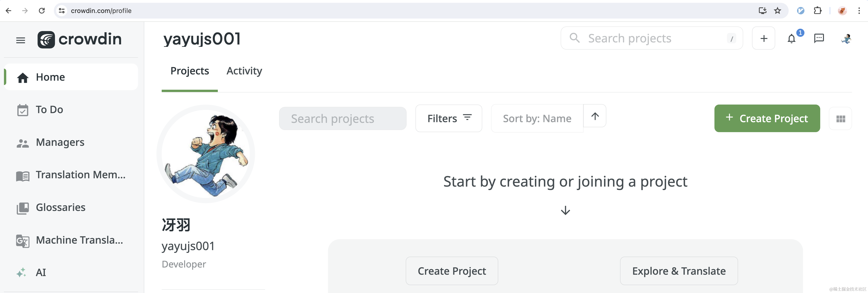The image size is (868, 293).
Task: Open browser three-dot menu
Action: tap(859, 11)
